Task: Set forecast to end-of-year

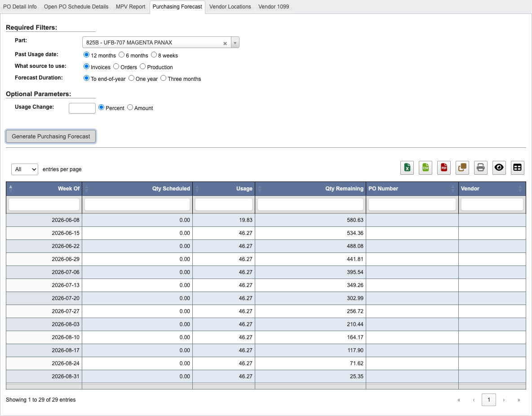Action: click(x=87, y=78)
